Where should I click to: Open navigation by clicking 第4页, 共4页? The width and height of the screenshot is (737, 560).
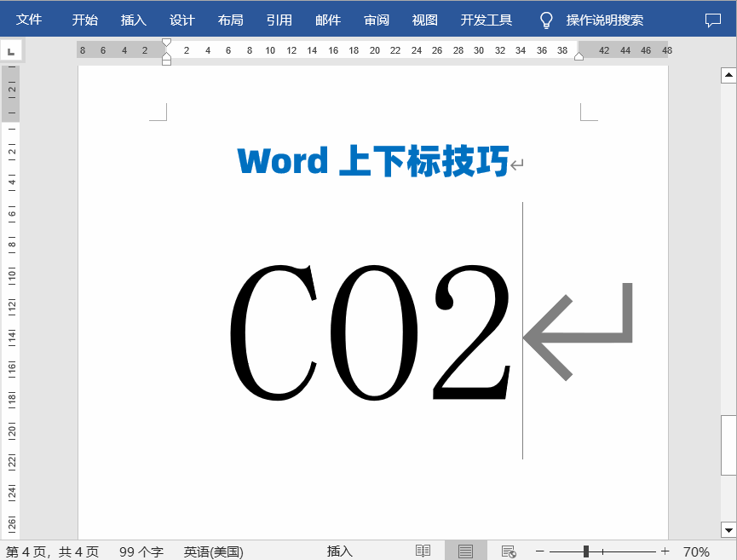click(49, 551)
